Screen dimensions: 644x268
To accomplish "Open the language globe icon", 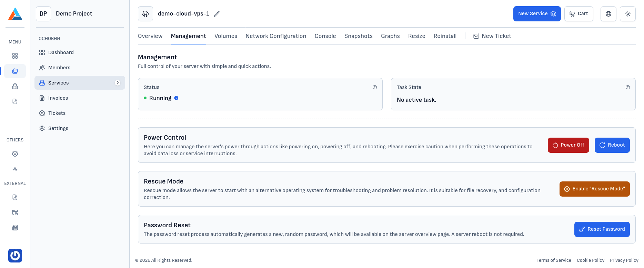I will (608, 14).
